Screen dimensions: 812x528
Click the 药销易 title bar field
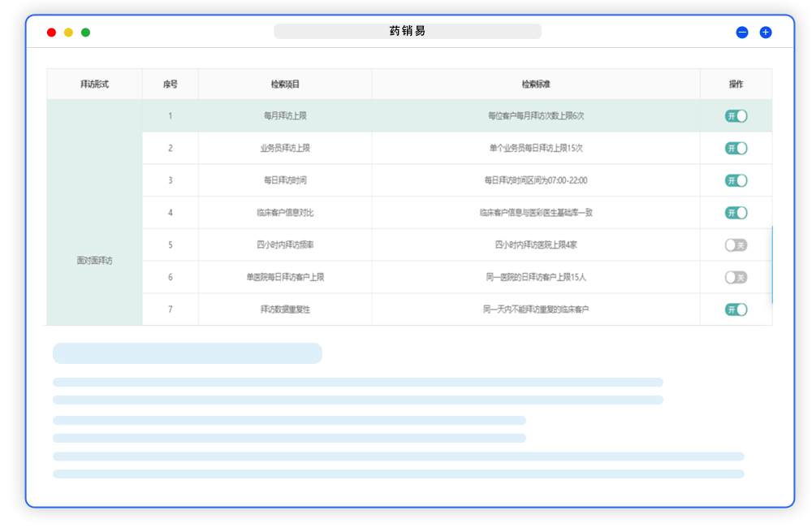pyautogui.click(x=407, y=32)
